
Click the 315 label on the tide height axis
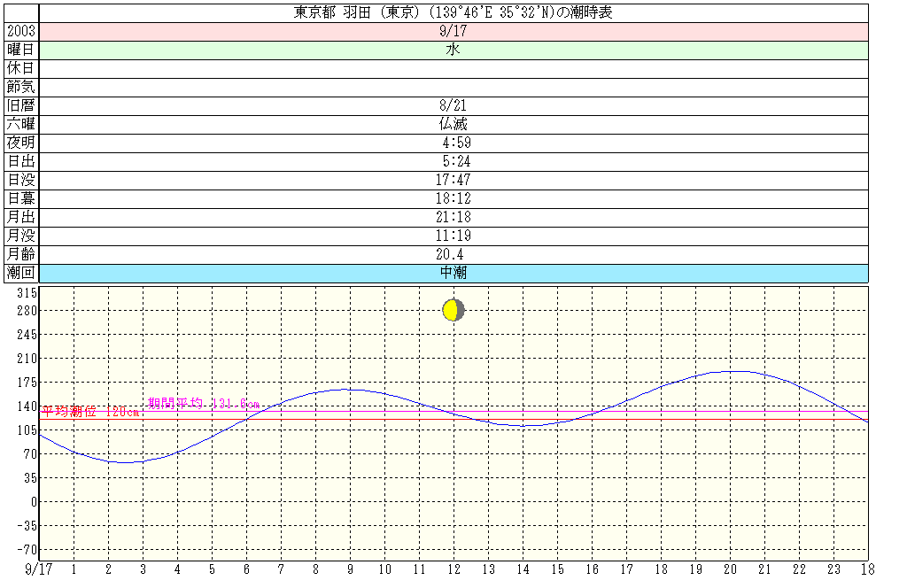[26, 293]
